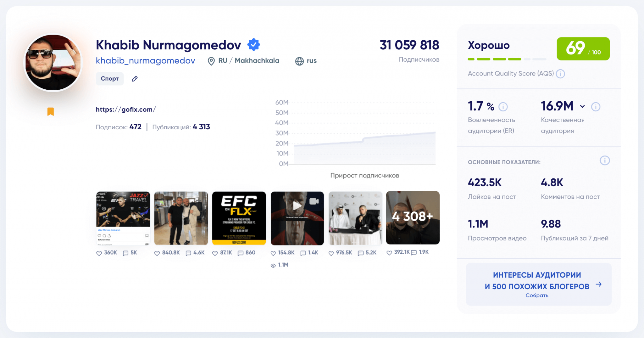The image size is (644, 338).
Task: Click the blue verified badge icon
Action: [x=253, y=45]
